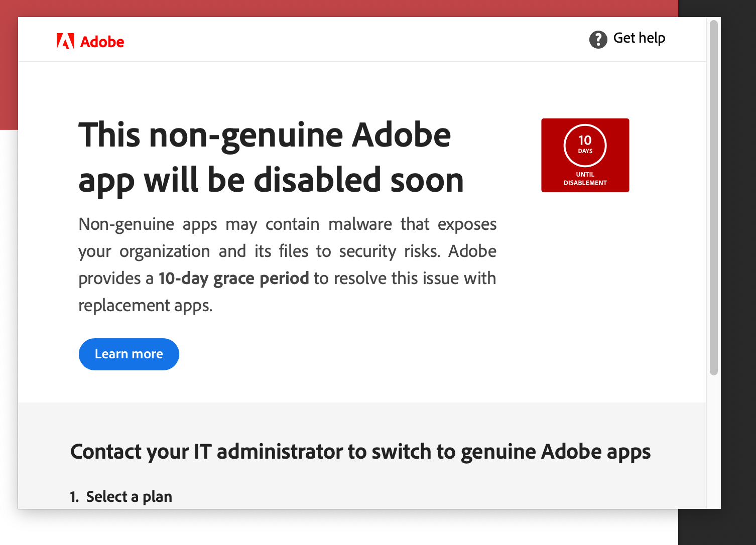756x545 pixels.
Task: Select step 1 'Select a plan'
Action: click(120, 496)
